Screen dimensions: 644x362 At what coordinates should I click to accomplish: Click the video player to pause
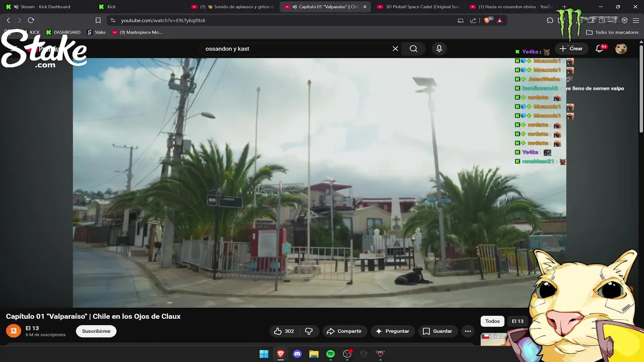click(x=319, y=183)
